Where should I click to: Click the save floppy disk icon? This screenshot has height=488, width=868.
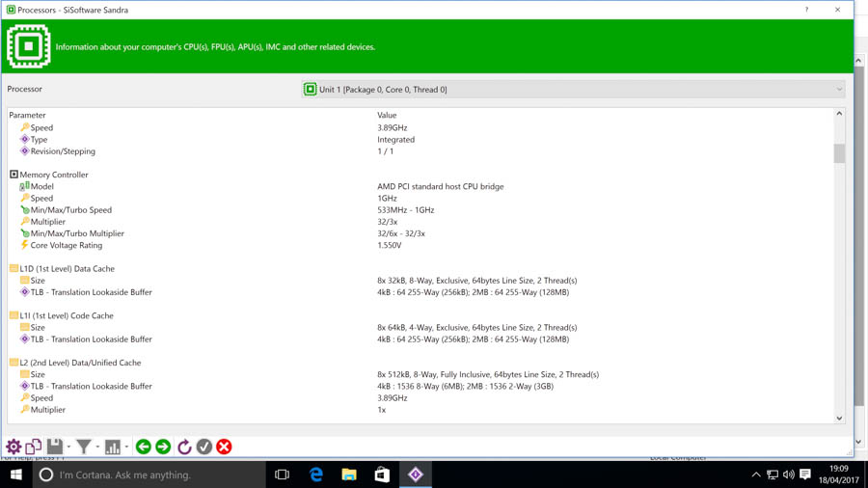(x=54, y=447)
